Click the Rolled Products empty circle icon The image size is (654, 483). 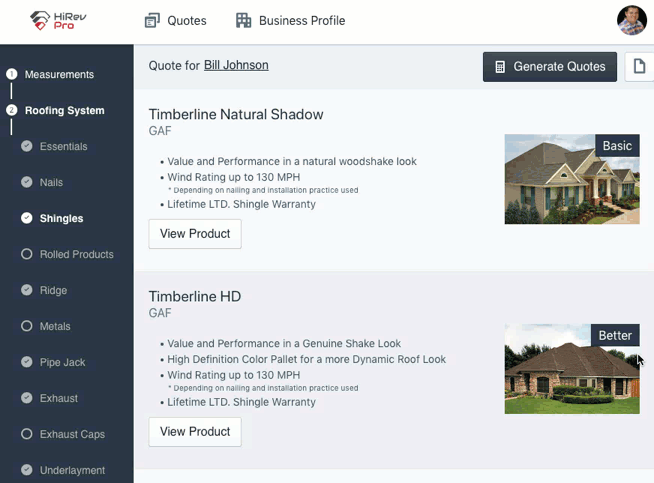tap(27, 254)
